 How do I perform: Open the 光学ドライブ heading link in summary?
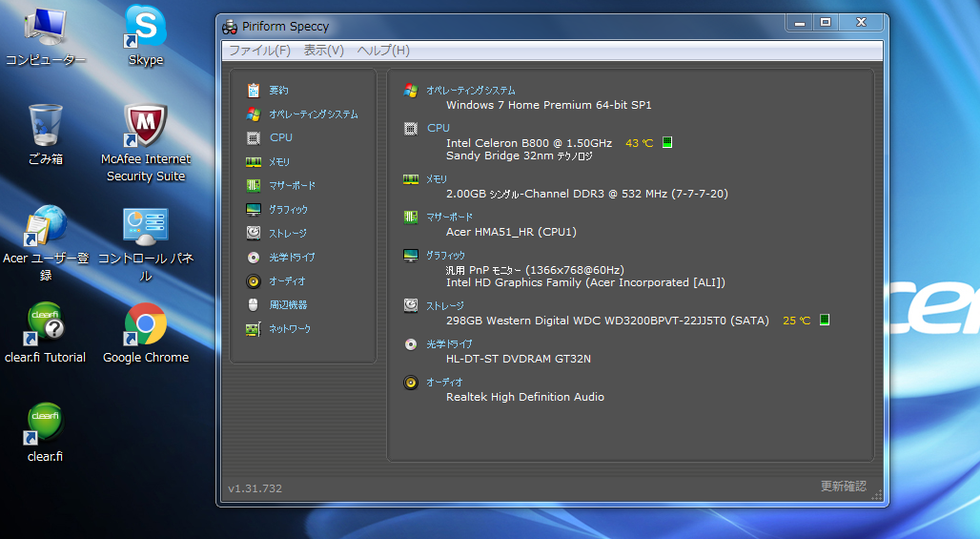point(449,344)
